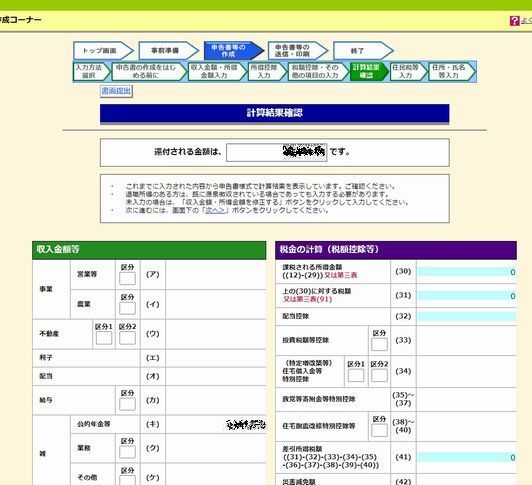Click the 営業等 区分 box
Image resolution: width=532 pixels, height=485 pixels.
point(127,278)
